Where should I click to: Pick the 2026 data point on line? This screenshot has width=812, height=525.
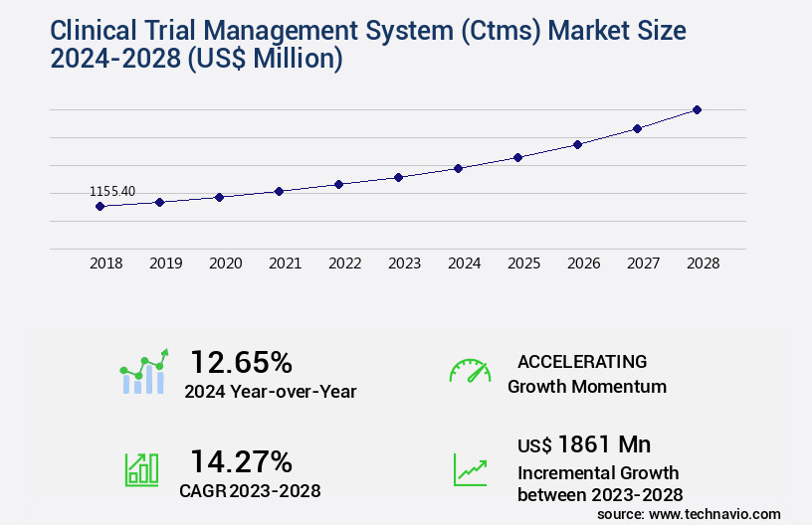tap(577, 144)
